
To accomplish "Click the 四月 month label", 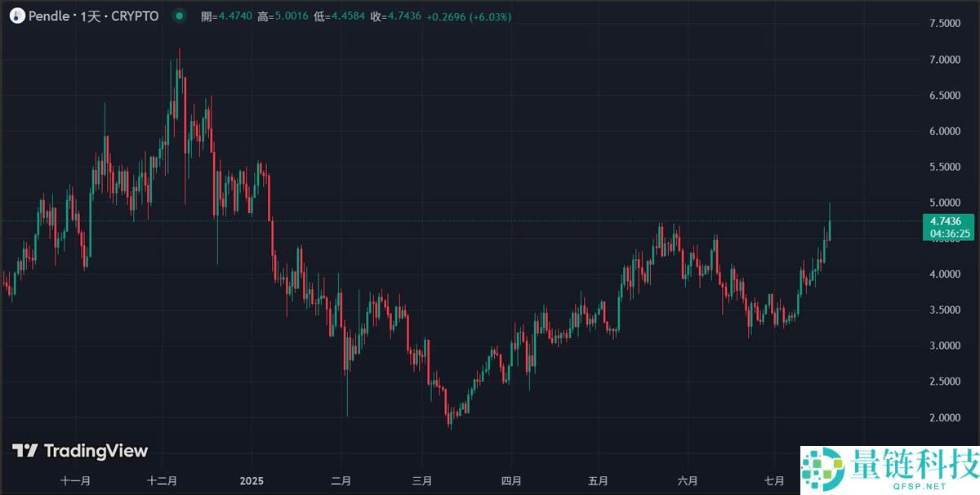I will pos(513,481).
